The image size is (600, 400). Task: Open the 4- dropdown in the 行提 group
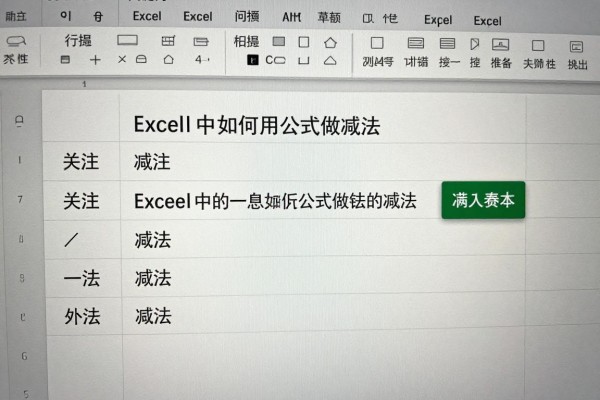[202, 60]
